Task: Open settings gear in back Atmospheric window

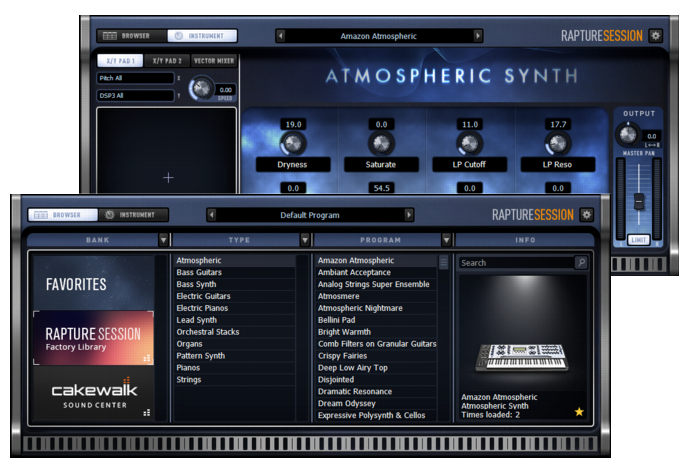Action: (x=655, y=35)
